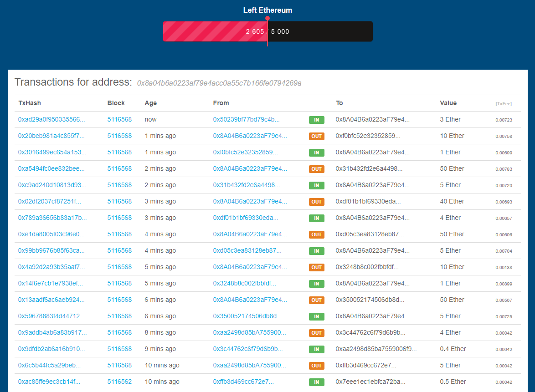The width and height of the screenshot is (535, 392).
Task: Click recipient address 0x350052174506db8d...
Action: [370, 300]
